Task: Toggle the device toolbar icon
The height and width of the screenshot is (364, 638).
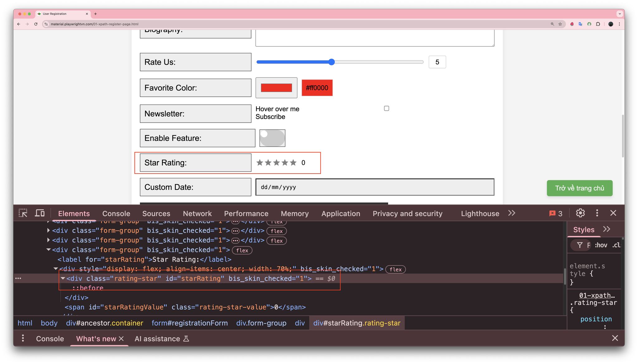Action: [x=40, y=213]
